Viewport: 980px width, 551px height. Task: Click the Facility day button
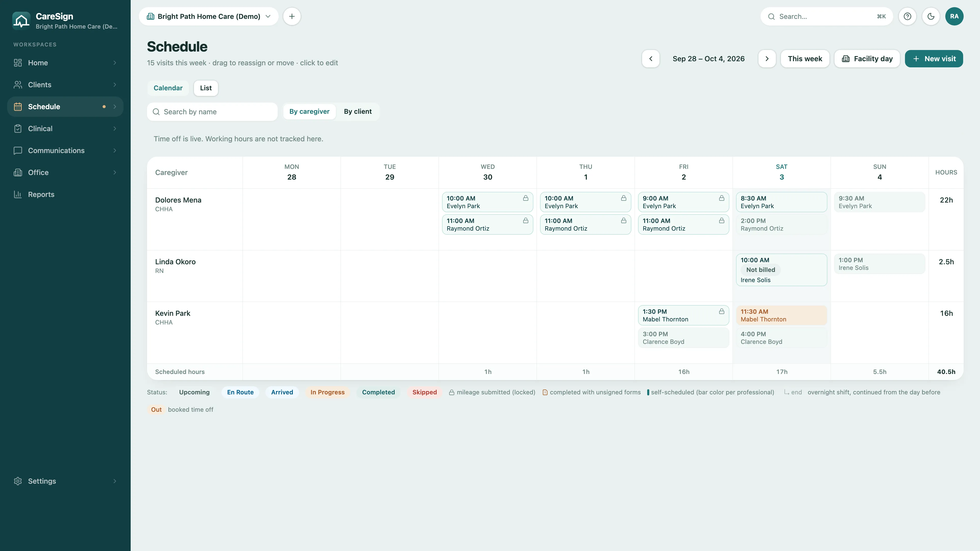coord(867,59)
